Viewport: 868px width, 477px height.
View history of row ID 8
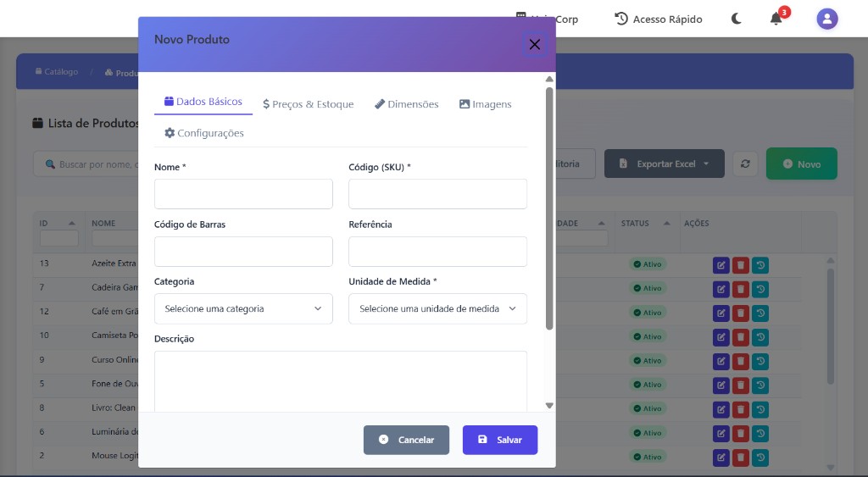760,409
